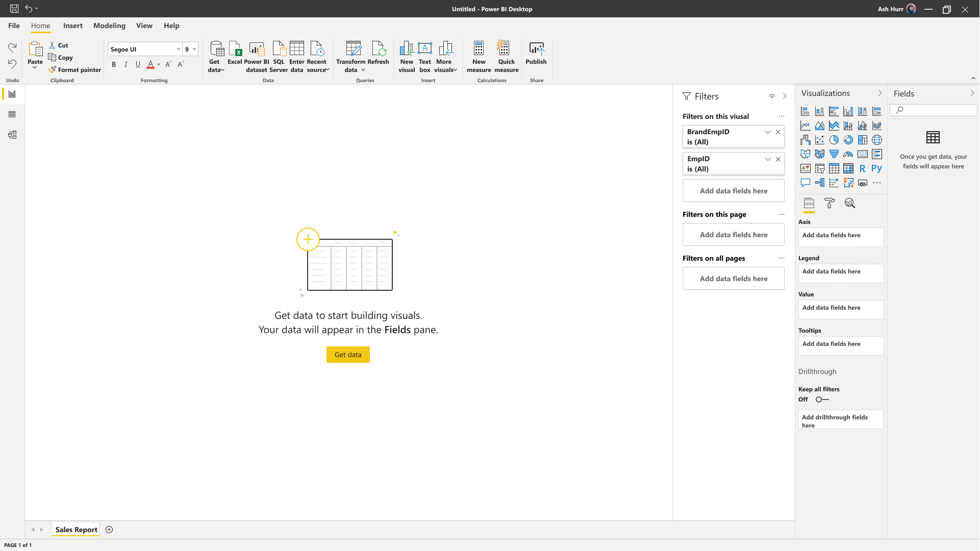The width and height of the screenshot is (980, 551).
Task: Click More Options on Filters on this page
Action: [x=781, y=215]
